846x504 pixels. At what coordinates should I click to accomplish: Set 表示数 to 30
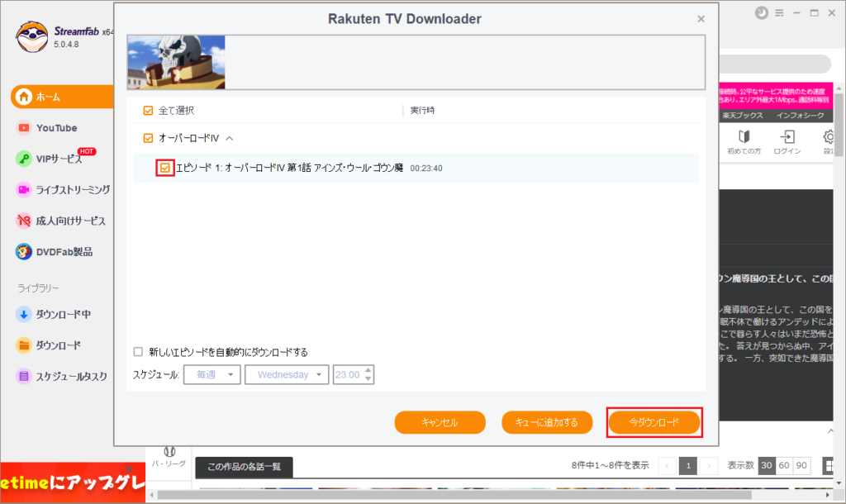coord(767,466)
